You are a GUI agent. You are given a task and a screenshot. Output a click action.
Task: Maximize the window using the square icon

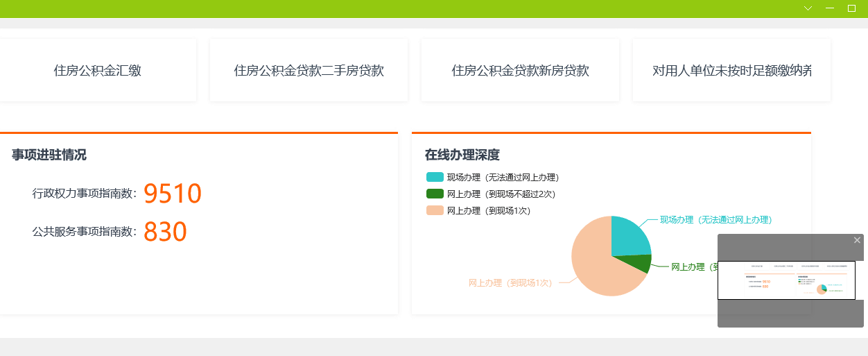(851, 8)
